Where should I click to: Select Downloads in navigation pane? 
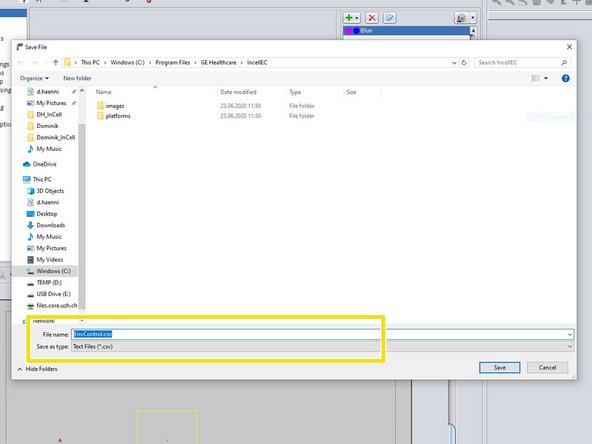51,225
